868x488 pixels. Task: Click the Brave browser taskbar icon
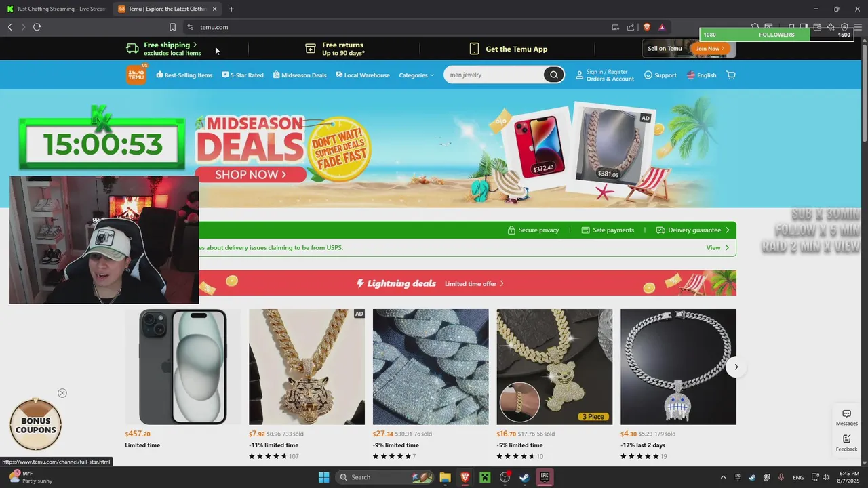[x=465, y=477]
